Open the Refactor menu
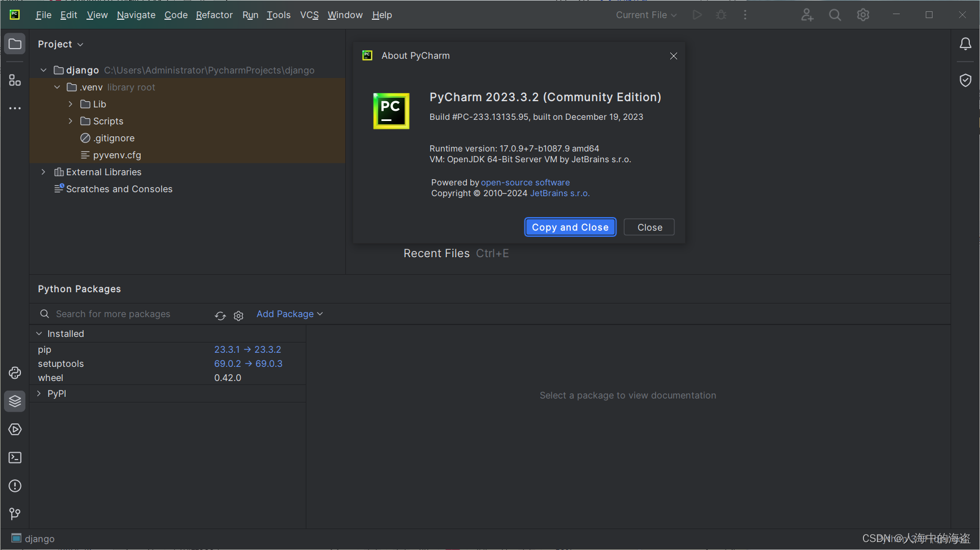Image resolution: width=980 pixels, height=550 pixels. coord(214,15)
